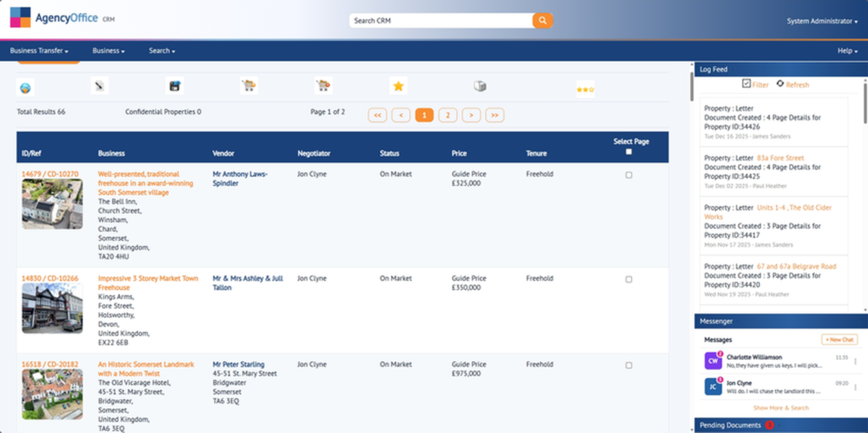Screen dimensions: 868x433
Task: Select the edit/pencil toolbar icon
Action: click(x=100, y=86)
